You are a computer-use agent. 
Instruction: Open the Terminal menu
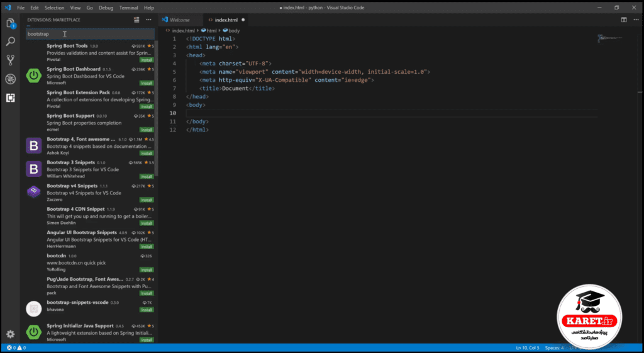point(128,8)
